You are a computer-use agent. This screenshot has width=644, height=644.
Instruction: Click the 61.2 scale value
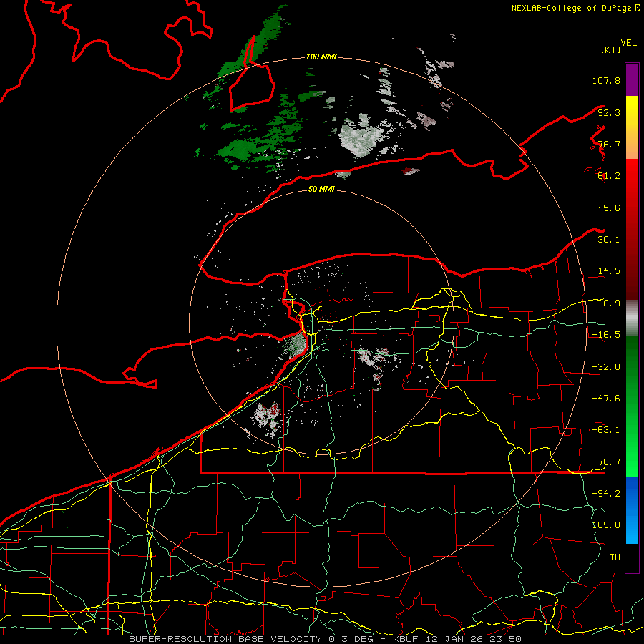pyautogui.click(x=609, y=176)
